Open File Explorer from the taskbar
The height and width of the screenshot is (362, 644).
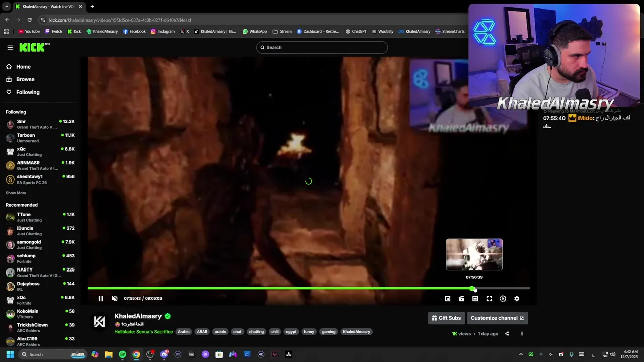109,354
